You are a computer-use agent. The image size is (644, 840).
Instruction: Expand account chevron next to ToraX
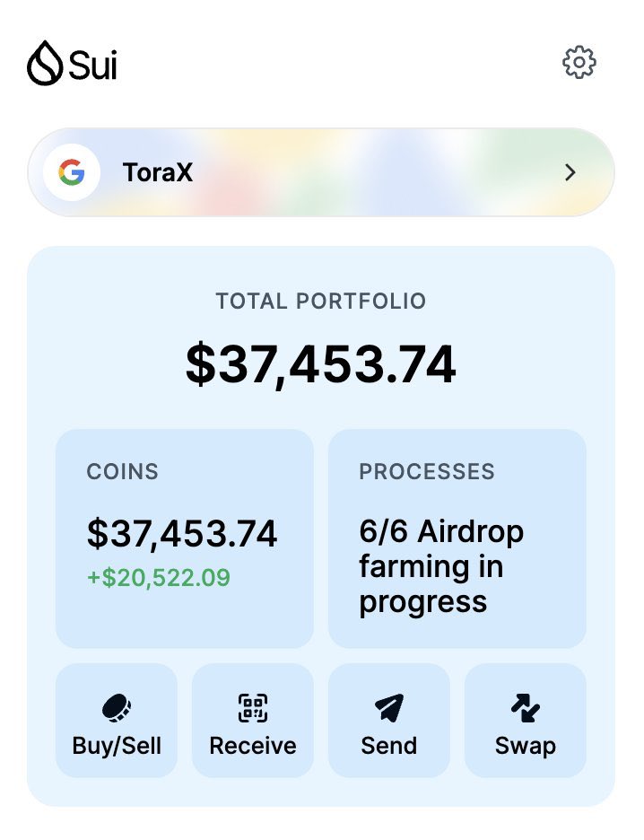click(570, 172)
